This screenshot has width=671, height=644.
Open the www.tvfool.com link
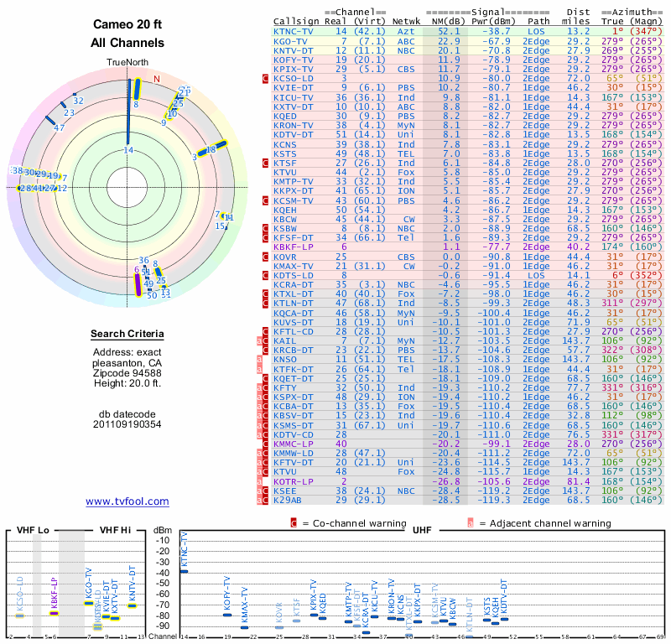click(127, 501)
